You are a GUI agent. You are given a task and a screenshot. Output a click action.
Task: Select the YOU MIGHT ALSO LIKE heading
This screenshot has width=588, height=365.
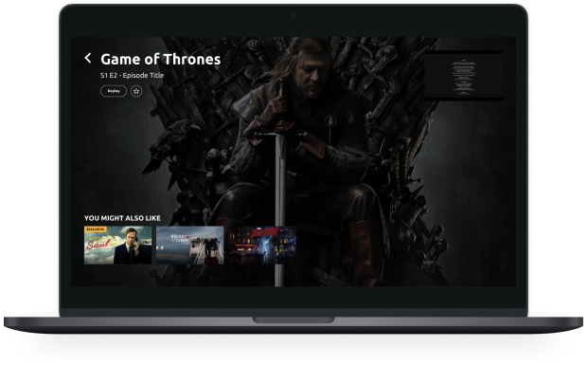[122, 218]
